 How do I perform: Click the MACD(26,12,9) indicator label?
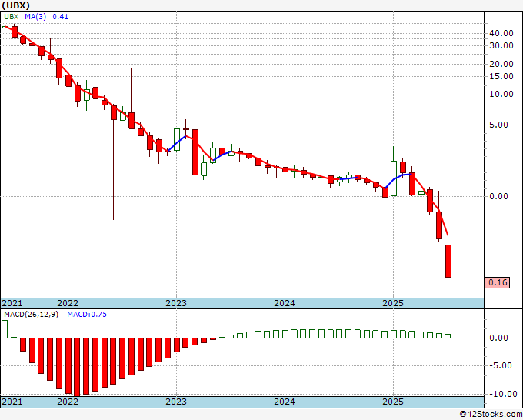click(x=31, y=315)
